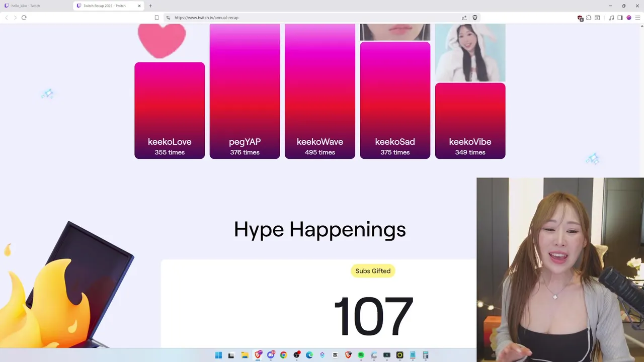
Task: Open the Windows Start menu
Action: tap(218, 355)
